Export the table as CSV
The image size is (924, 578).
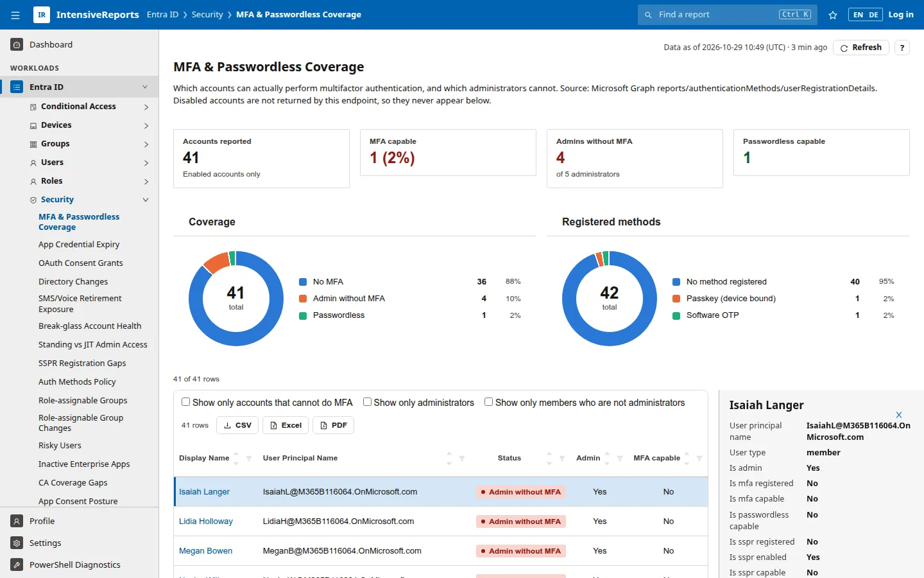[x=237, y=425]
